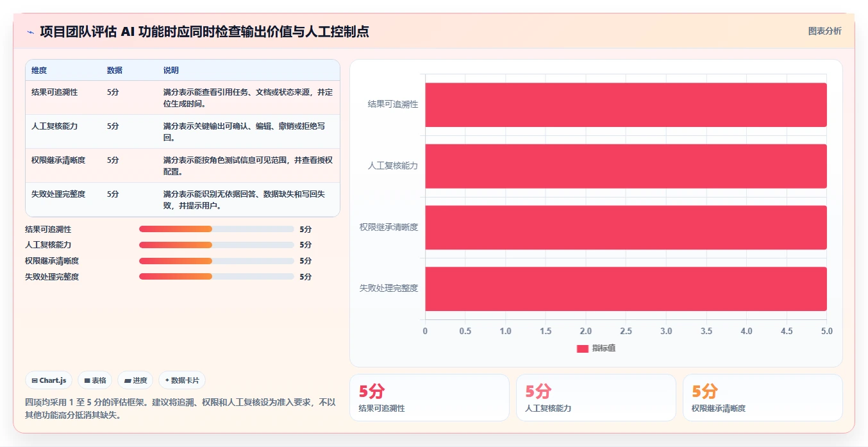Click the 权限继承清晰度 chart bar
Viewport: 868px width, 447px height.
click(626, 228)
